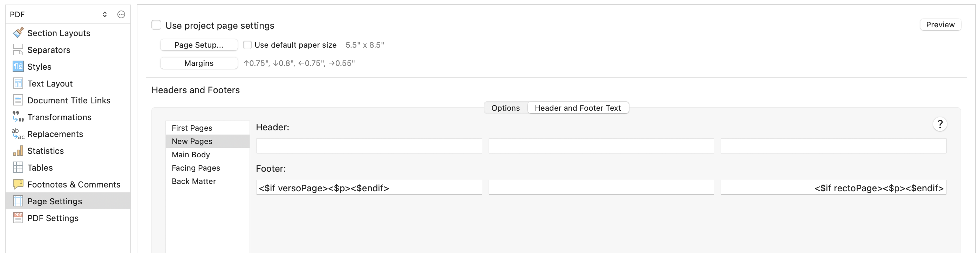This screenshot has width=980, height=253.
Task: Select the Statistics bar chart icon
Action: tap(18, 151)
